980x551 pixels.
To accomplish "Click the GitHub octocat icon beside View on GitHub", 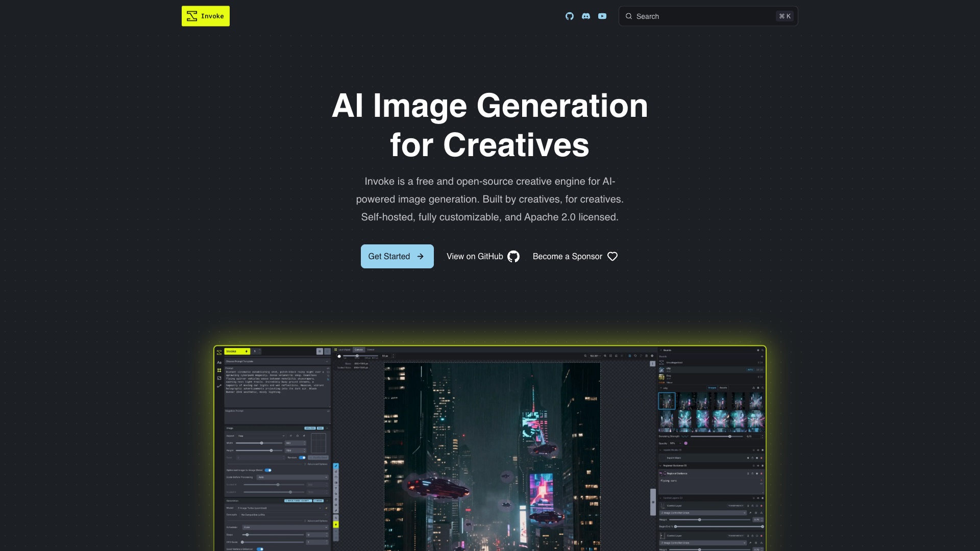I will pos(513,257).
